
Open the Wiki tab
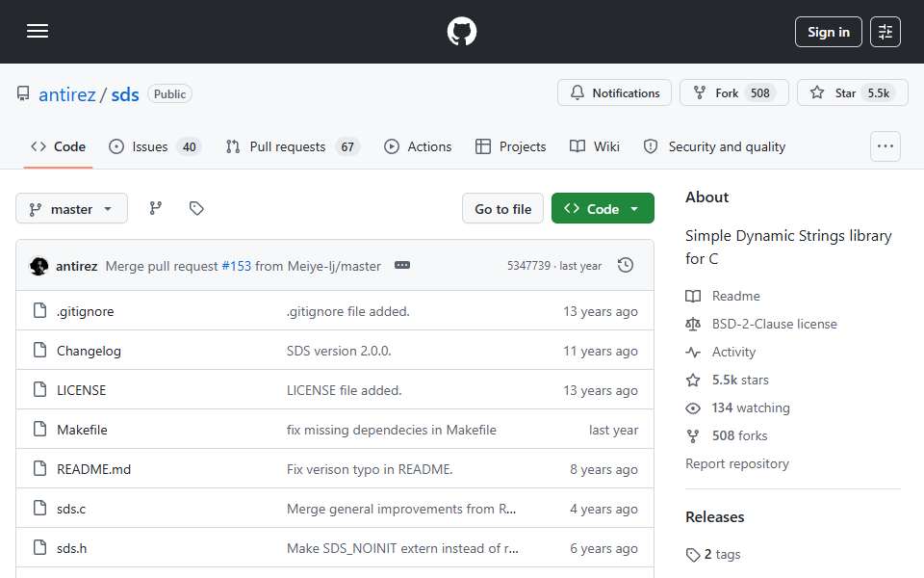coord(595,146)
